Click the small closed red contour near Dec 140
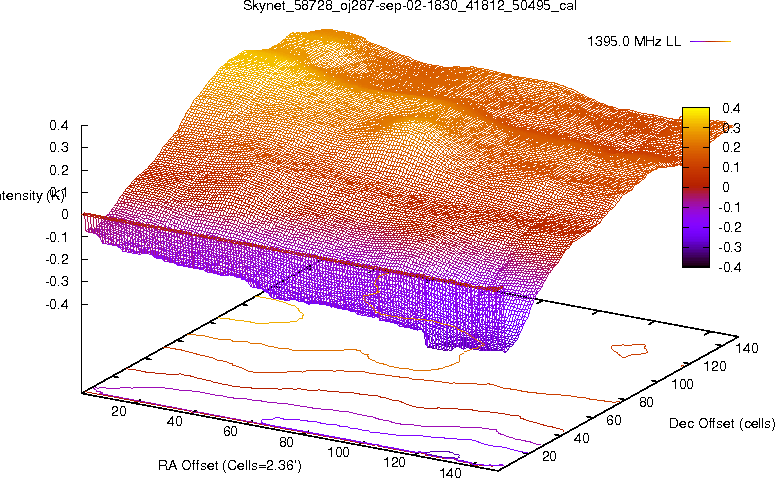 [629, 350]
